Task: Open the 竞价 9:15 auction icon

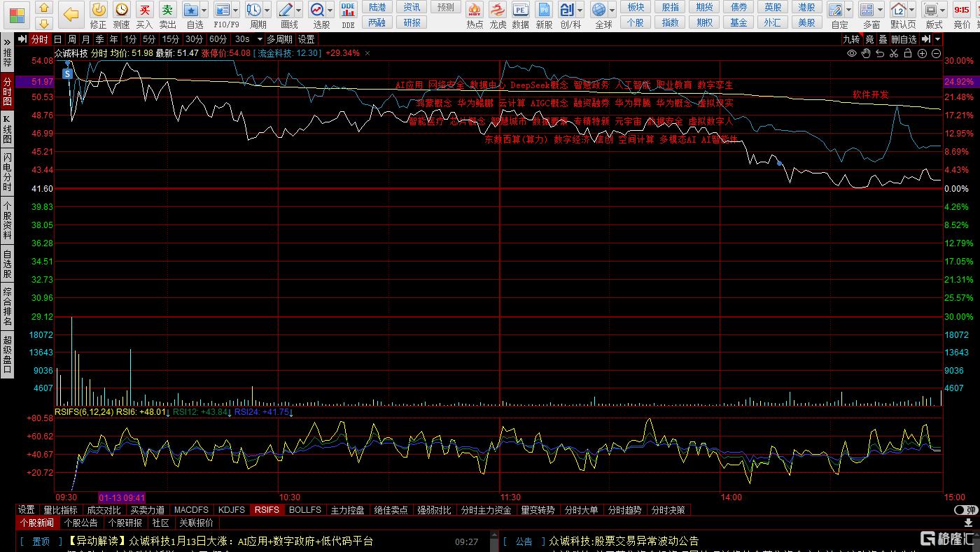Action: pos(962,10)
